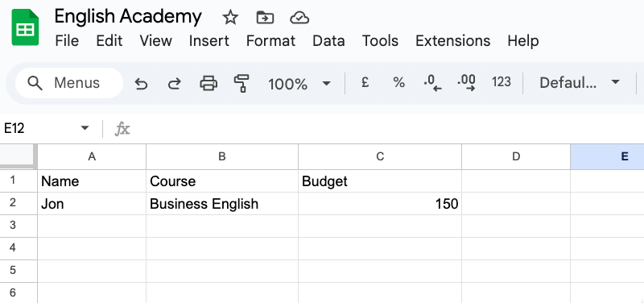Expand the Default font dropdown
The height and width of the screenshot is (303, 644).
[x=580, y=83]
